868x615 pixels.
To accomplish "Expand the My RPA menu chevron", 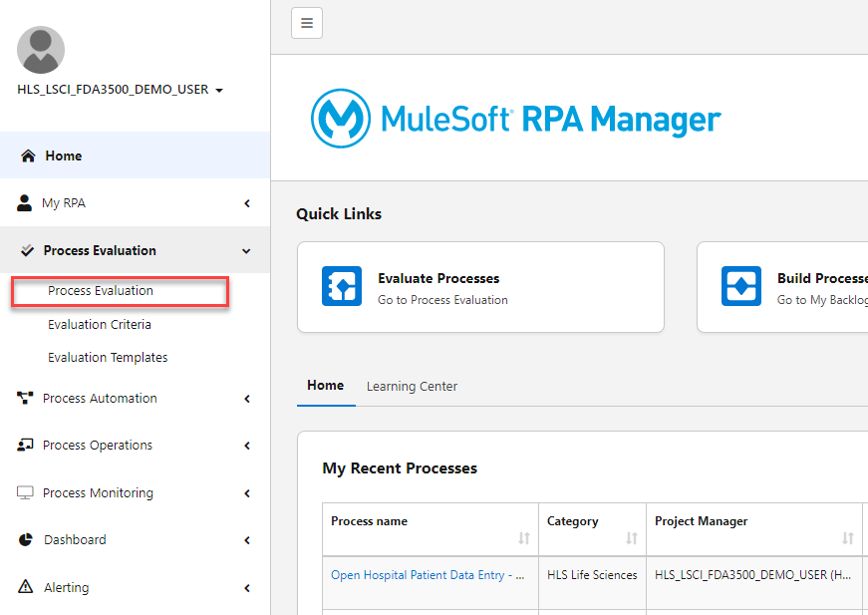I will coord(247,203).
